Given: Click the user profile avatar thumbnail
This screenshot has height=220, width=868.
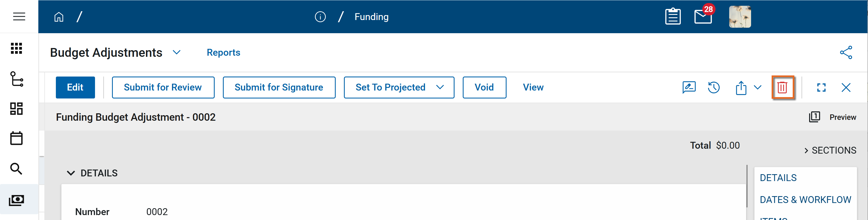Looking at the screenshot, I should pyautogui.click(x=740, y=16).
